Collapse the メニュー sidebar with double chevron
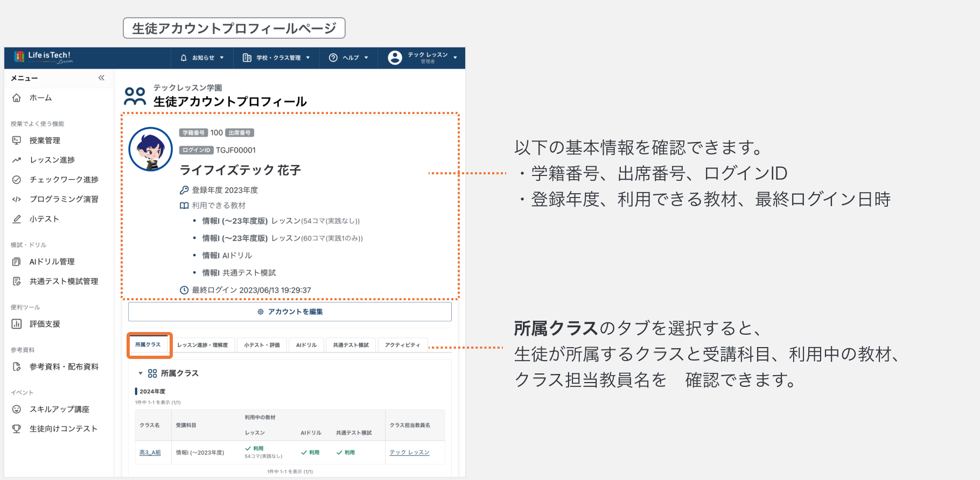The width and height of the screenshot is (980, 480). (101, 78)
